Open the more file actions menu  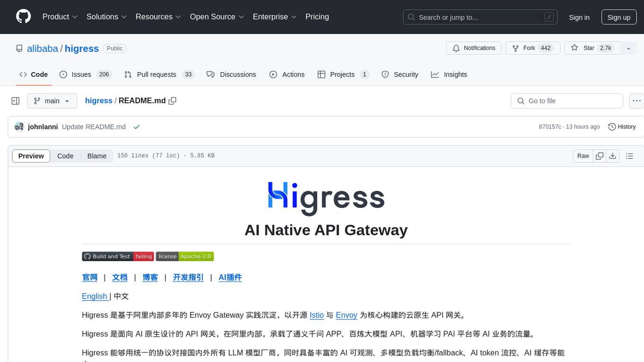[636, 101]
